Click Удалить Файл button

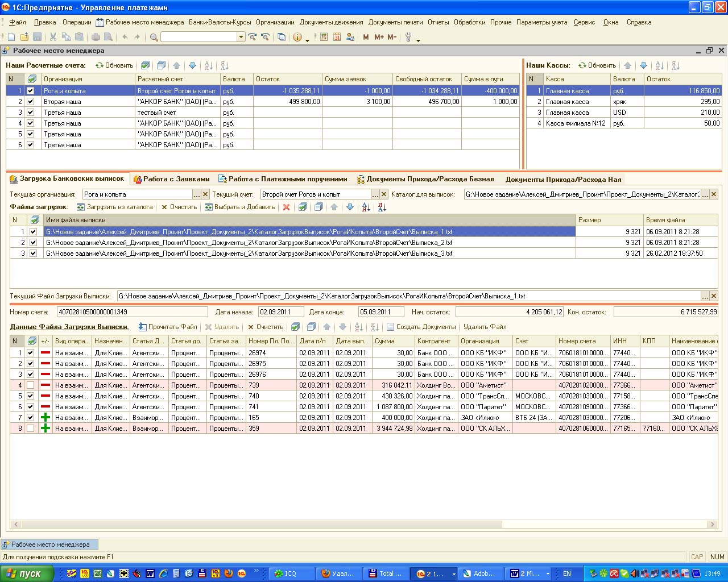[x=485, y=327]
